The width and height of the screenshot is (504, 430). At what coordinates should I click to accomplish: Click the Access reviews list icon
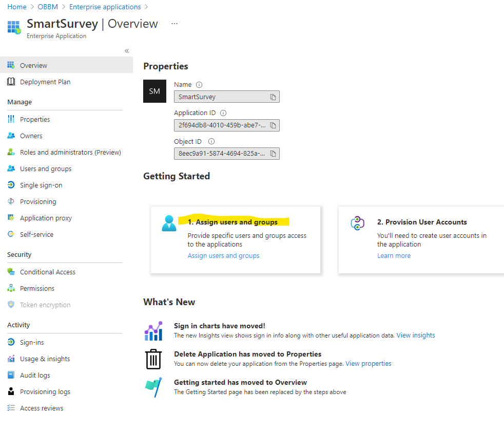point(11,408)
